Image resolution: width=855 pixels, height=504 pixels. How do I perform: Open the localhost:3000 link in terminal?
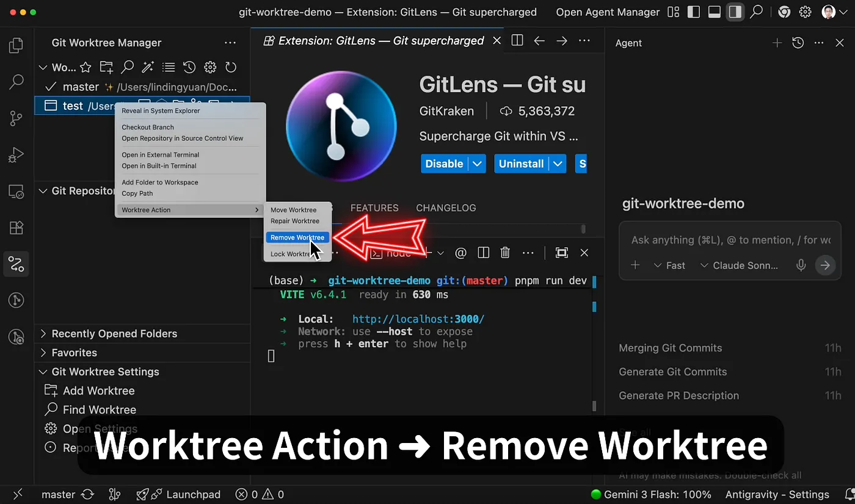(418, 319)
